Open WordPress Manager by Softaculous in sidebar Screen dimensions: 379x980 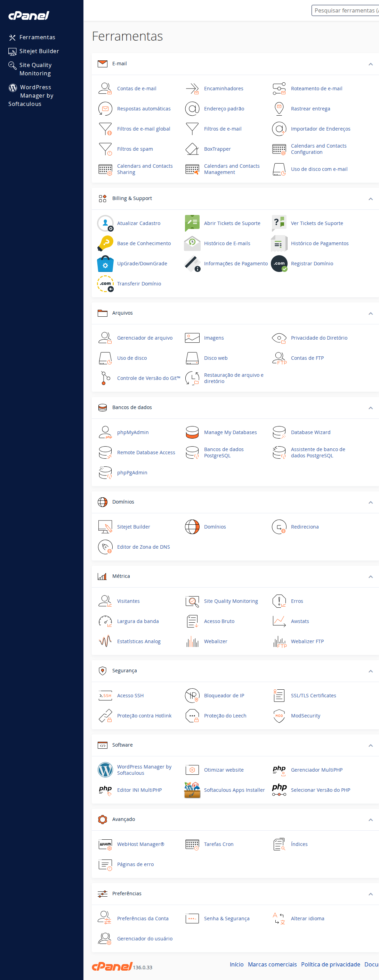31,95
